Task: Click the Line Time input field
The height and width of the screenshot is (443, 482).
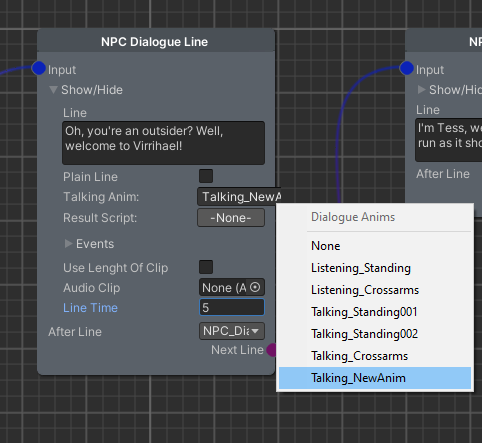Action: pos(232,307)
